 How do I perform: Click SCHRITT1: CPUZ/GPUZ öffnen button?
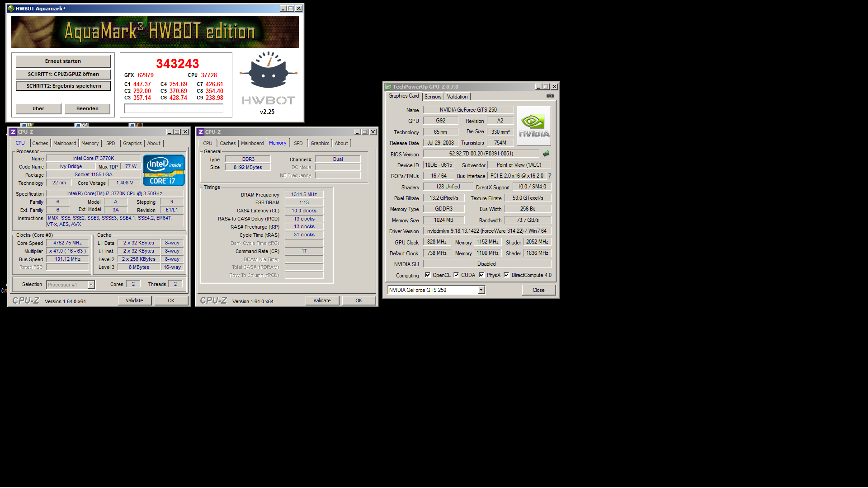[x=63, y=74]
